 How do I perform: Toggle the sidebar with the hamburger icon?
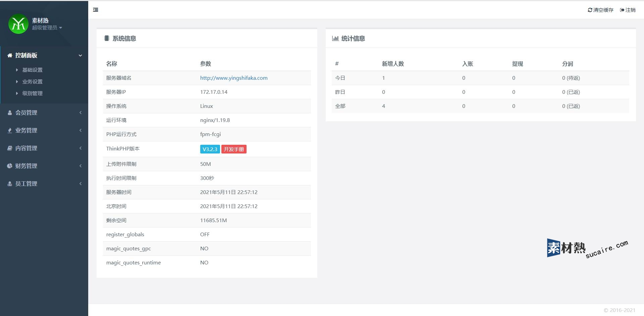pos(96,10)
